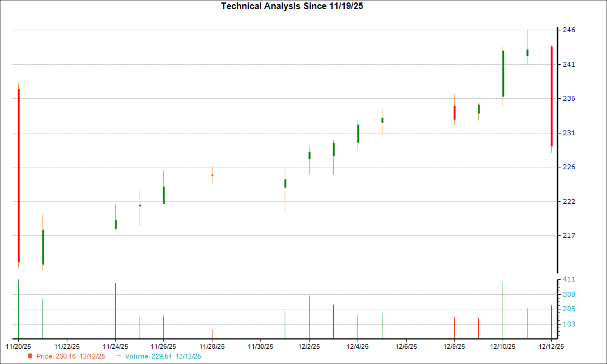Select the small doji marker on 11/28/25
Image resolution: width=607 pixels, height=364 pixels.
[212, 174]
